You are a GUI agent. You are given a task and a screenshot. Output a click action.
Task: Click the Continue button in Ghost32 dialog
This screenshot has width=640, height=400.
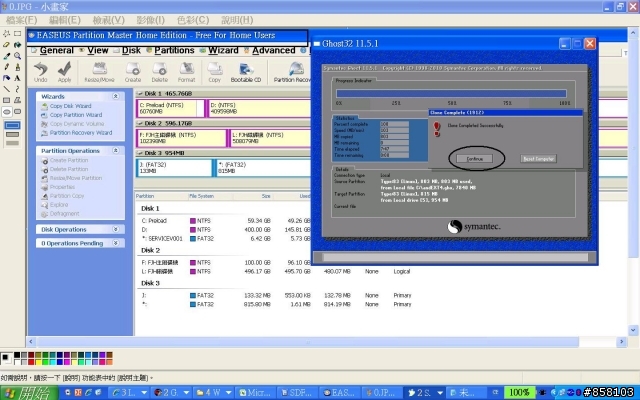point(475,159)
